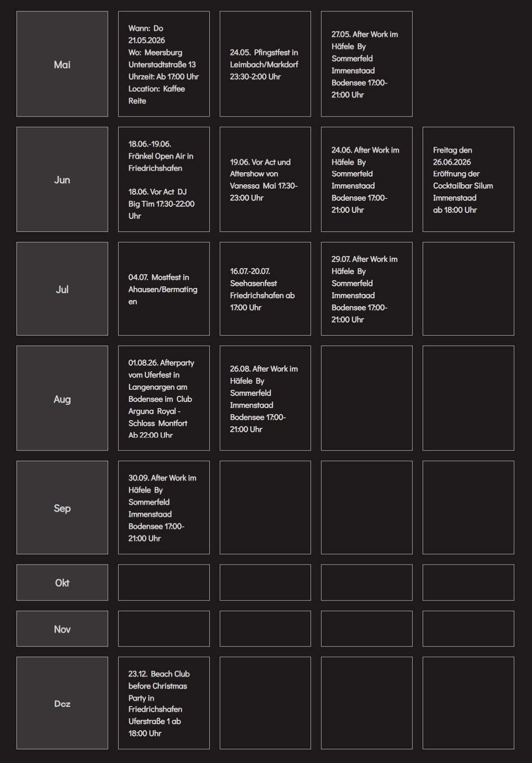Click the Mostfest in Ahausen/Bermatingen event
Viewport: 532px width, 763px height.
(x=164, y=289)
